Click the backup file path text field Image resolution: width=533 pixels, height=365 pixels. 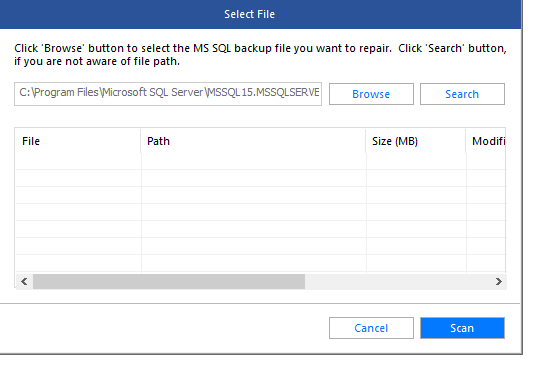click(x=168, y=94)
